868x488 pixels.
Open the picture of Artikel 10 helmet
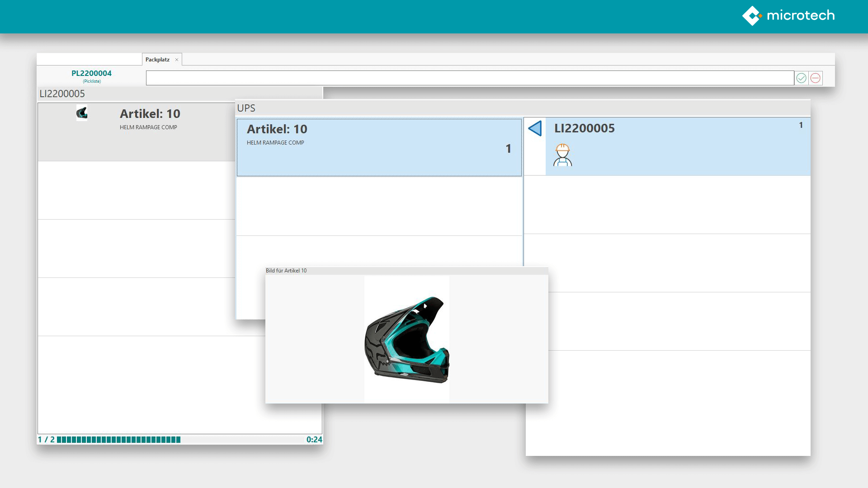[x=406, y=339]
